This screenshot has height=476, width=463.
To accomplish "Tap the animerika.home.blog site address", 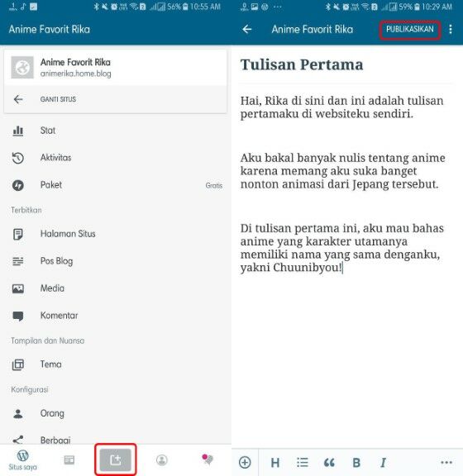I will point(75,74).
